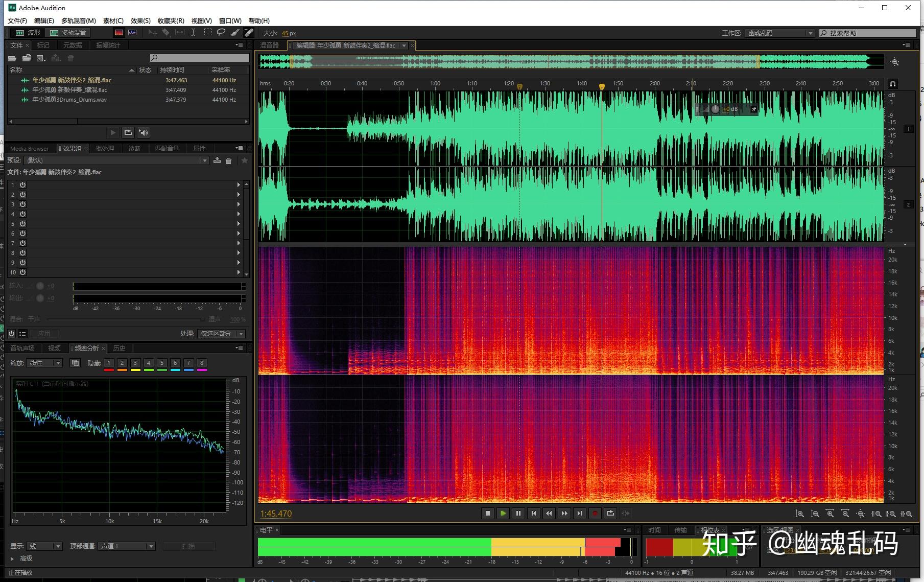This screenshot has height=582, width=924.
Task: Open the 顶部通道 top channel dropdown
Action: pyautogui.click(x=127, y=546)
